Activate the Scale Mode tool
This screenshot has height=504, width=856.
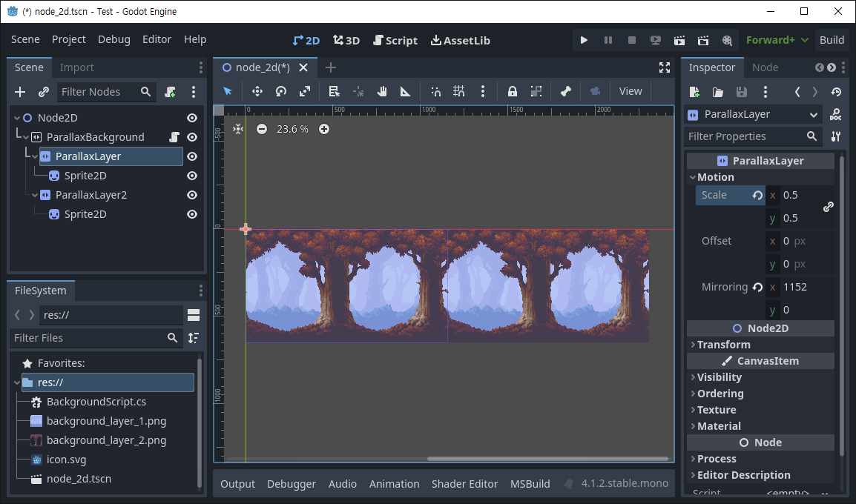click(x=305, y=91)
